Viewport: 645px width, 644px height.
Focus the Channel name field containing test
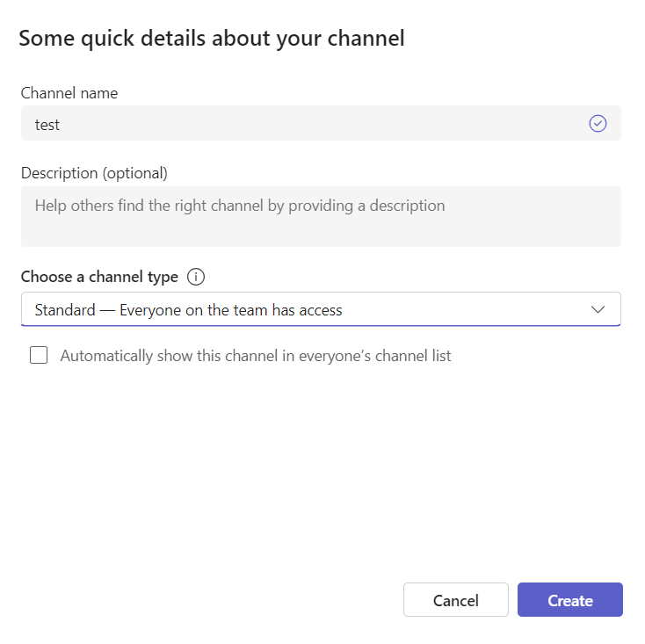point(321,123)
